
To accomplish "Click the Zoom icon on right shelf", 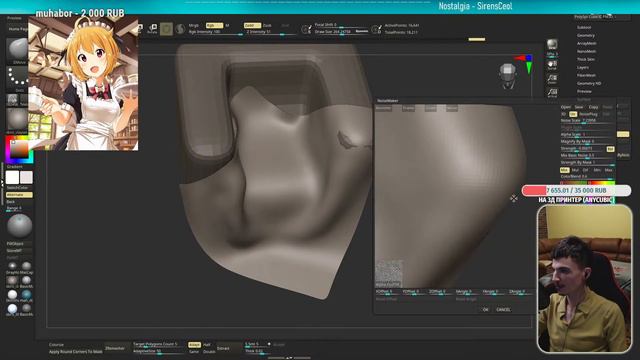I will tap(552, 79).
